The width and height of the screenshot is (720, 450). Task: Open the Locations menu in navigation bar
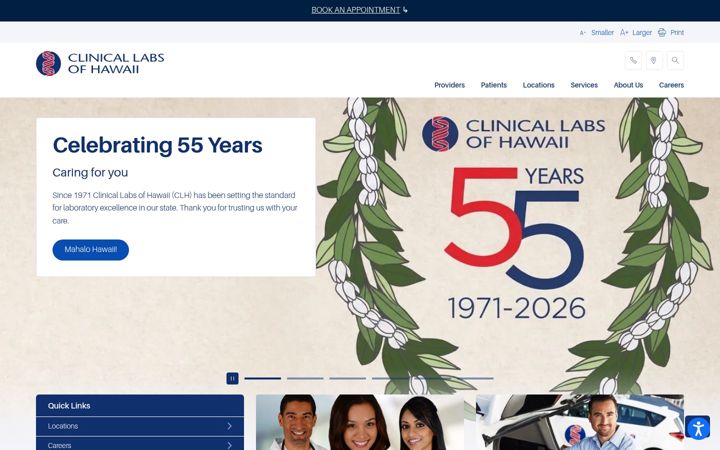[539, 85]
